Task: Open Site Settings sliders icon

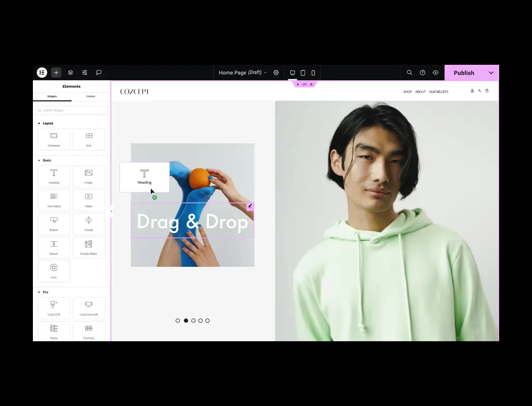Action: 85,72
